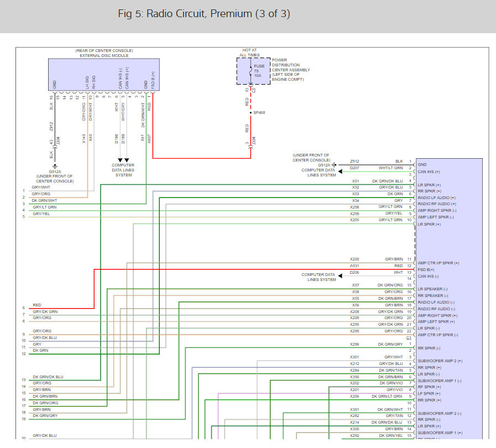Select the 'HOT AT ALL TIMES' label
Screen dimensions: 496x448
pos(249,53)
